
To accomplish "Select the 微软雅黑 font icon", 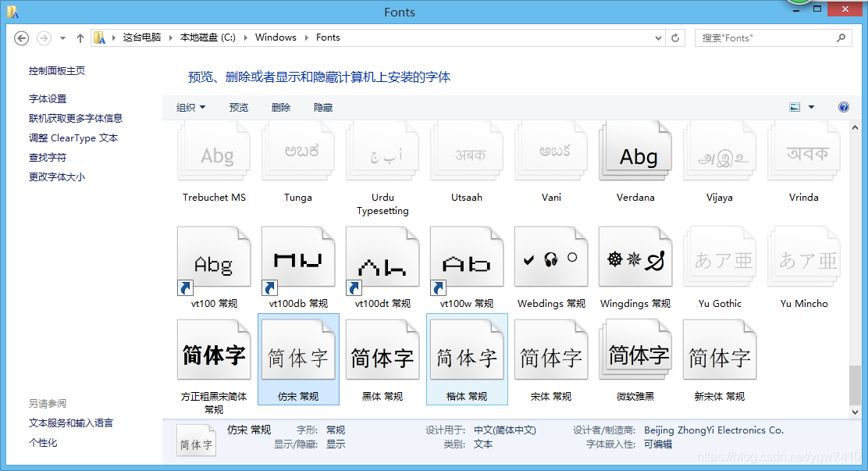I will click(635, 350).
